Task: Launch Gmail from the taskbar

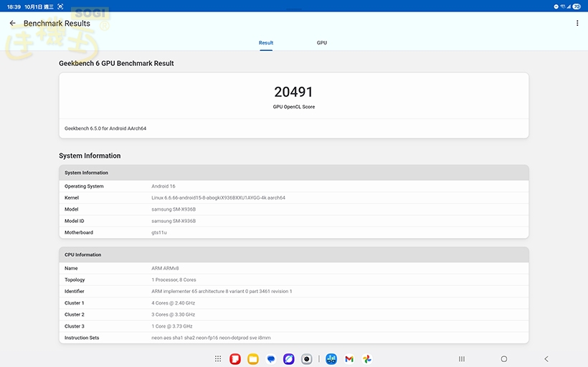Action: 349,359
